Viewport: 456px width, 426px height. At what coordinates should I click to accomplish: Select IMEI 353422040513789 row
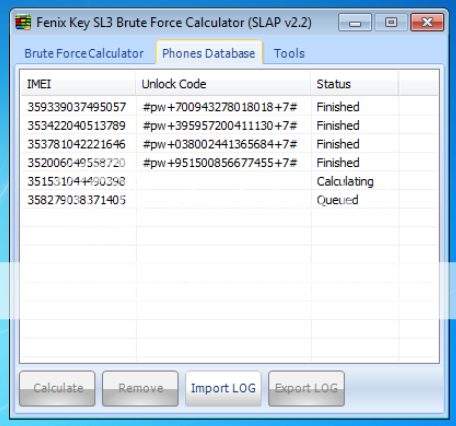[x=229, y=126]
